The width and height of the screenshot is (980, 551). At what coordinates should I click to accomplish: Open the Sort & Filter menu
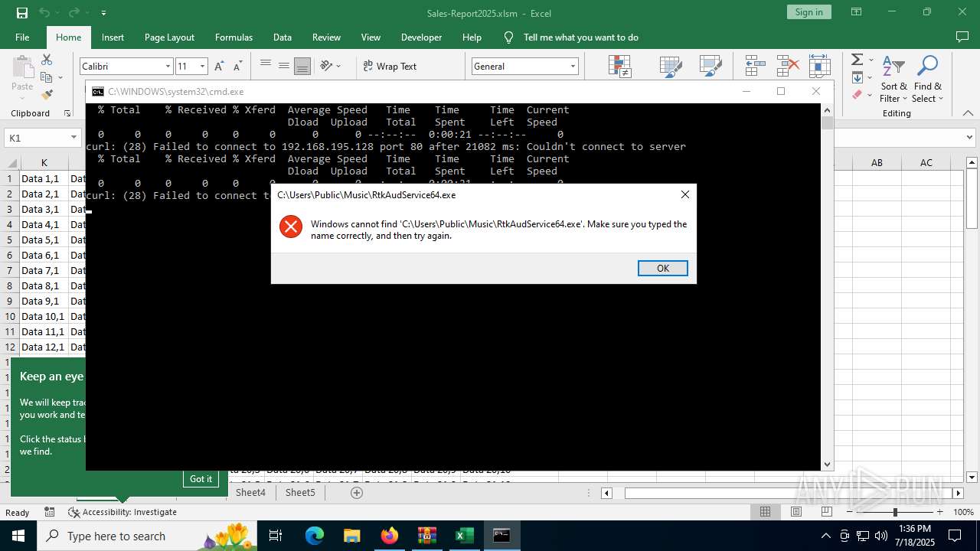coord(893,78)
